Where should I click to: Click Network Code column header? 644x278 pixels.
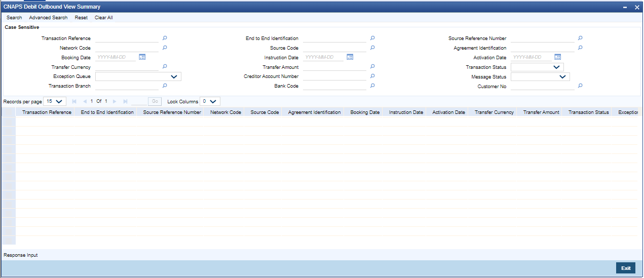pos(226,112)
